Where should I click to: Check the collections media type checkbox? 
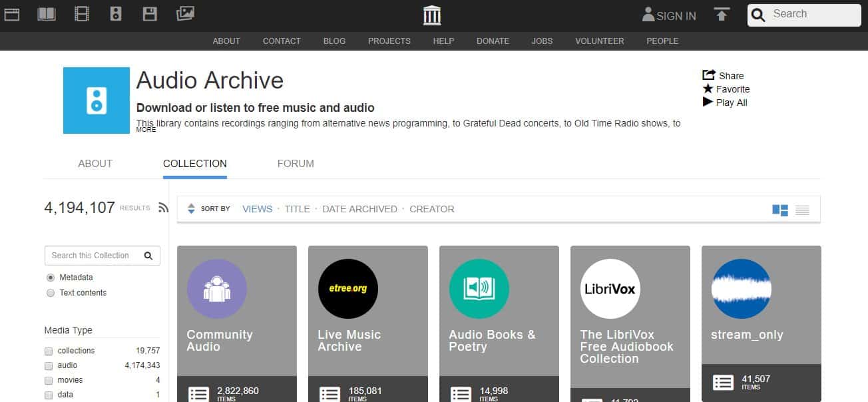pos(49,351)
